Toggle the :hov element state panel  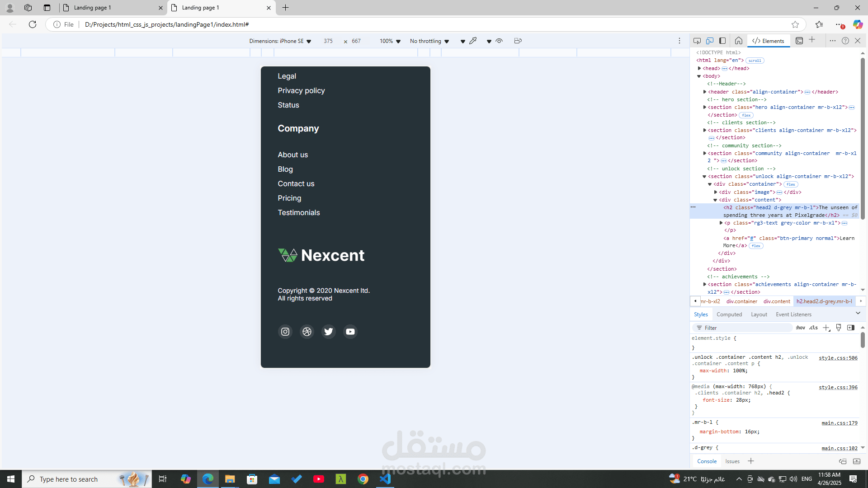tap(800, 328)
